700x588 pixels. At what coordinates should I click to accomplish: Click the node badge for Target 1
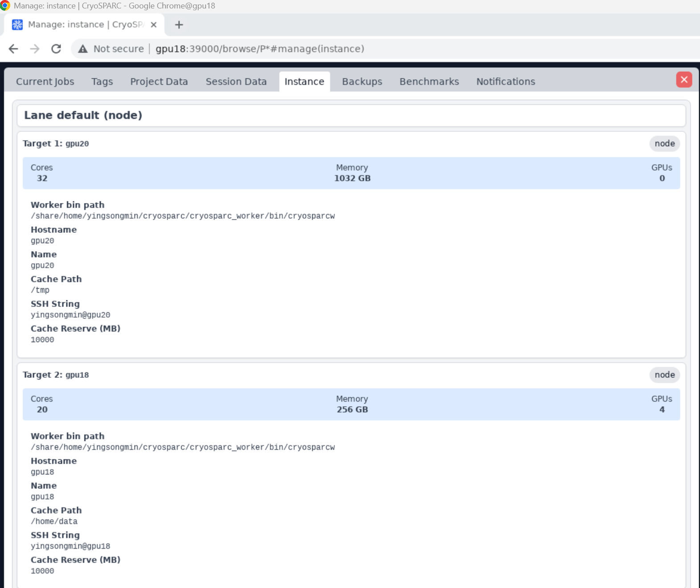click(664, 143)
